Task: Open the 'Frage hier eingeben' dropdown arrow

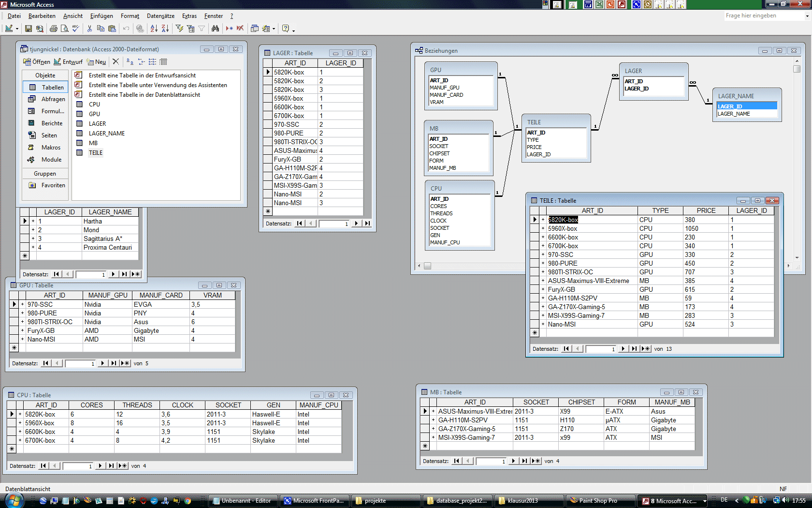Action: point(807,16)
